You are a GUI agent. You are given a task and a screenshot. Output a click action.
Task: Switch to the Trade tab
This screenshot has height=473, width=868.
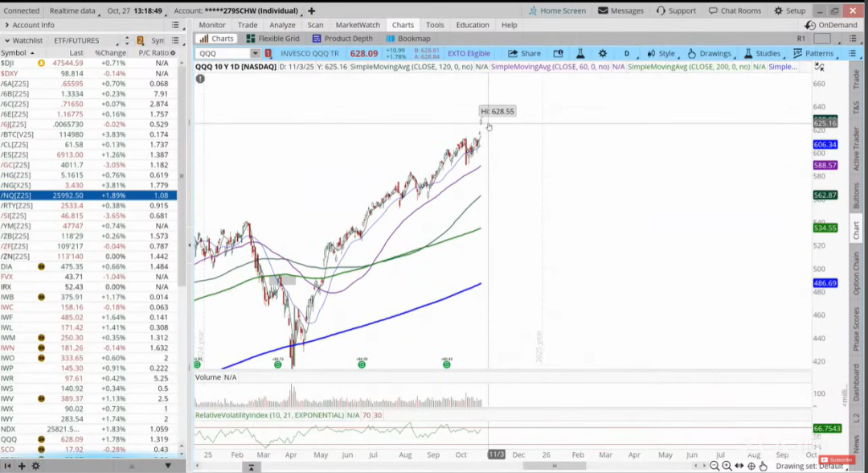pyautogui.click(x=248, y=25)
